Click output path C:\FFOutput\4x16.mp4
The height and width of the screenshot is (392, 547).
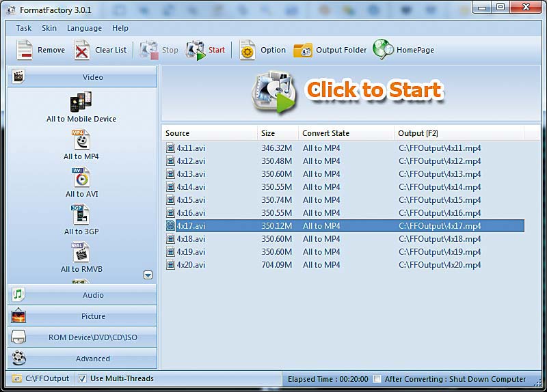pyautogui.click(x=440, y=212)
